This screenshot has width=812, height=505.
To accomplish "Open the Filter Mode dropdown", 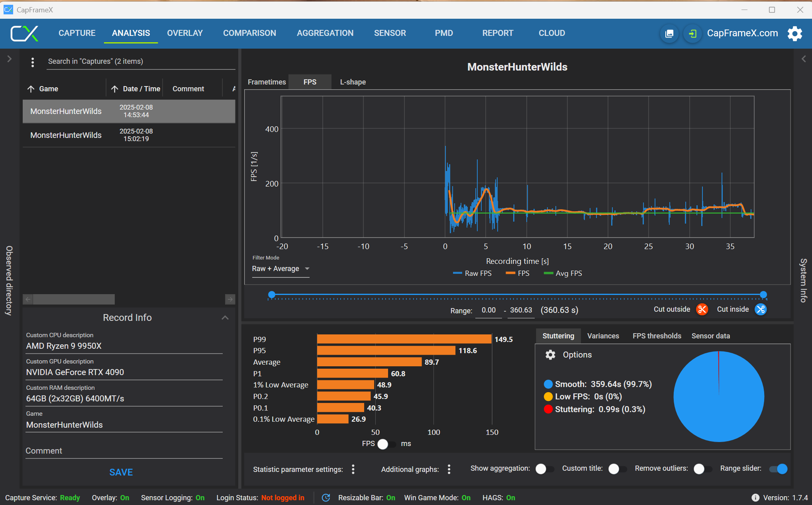I will pos(280,269).
